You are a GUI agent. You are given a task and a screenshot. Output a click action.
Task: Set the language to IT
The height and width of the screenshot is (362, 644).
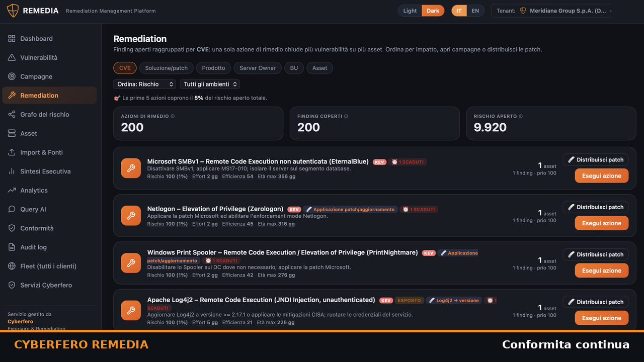point(459,11)
